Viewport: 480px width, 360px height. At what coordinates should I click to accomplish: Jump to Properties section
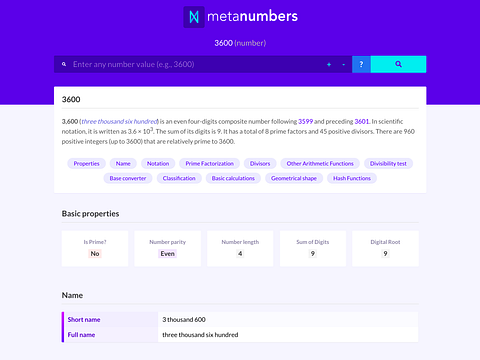coord(86,163)
